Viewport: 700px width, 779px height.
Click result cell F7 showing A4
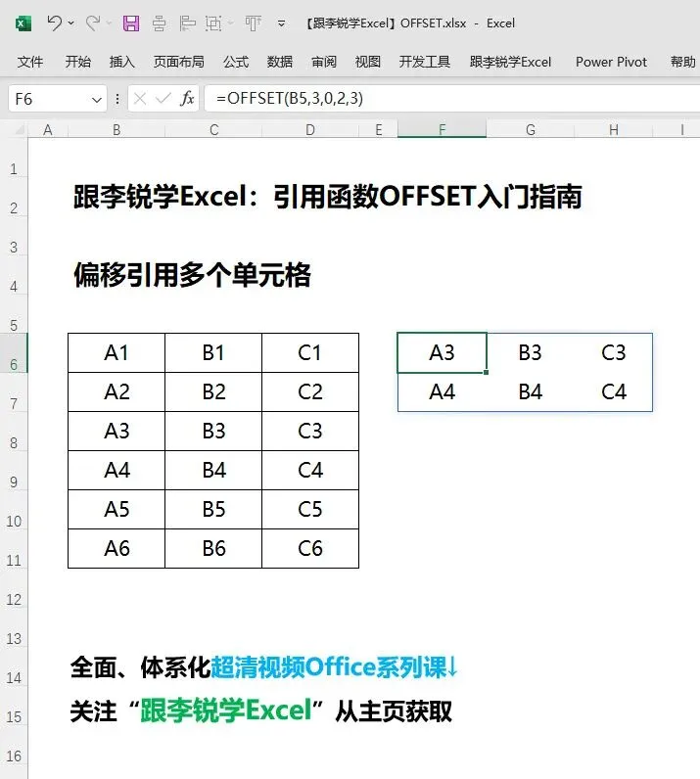click(x=442, y=392)
